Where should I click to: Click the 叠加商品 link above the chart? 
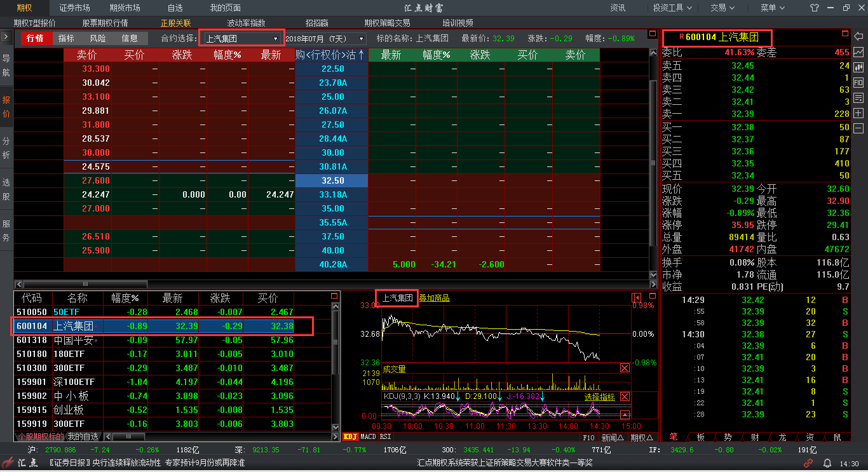point(434,298)
